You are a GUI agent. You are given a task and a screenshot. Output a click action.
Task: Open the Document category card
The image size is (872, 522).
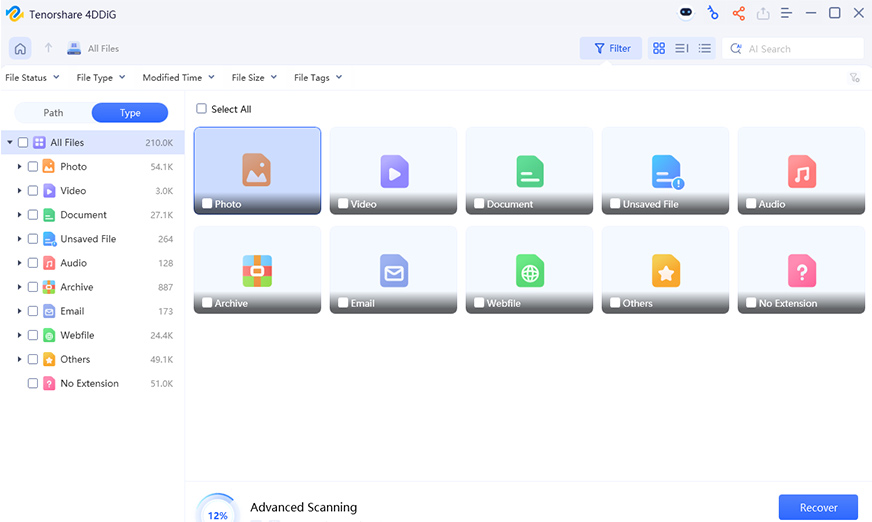[x=529, y=171]
